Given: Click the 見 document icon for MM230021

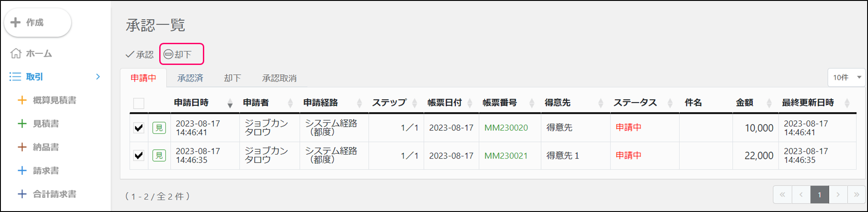Looking at the screenshot, I should tap(159, 155).
